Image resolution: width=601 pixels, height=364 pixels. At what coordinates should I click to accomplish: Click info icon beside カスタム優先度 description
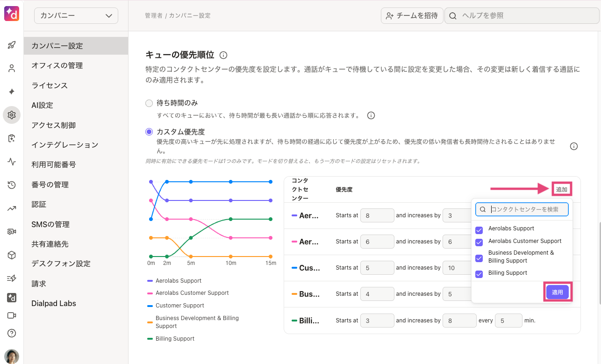click(x=574, y=146)
